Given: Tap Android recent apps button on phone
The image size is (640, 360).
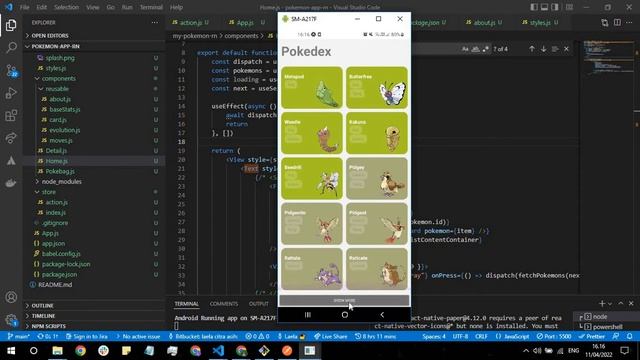Looking at the screenshot, I should click(308, 315).
